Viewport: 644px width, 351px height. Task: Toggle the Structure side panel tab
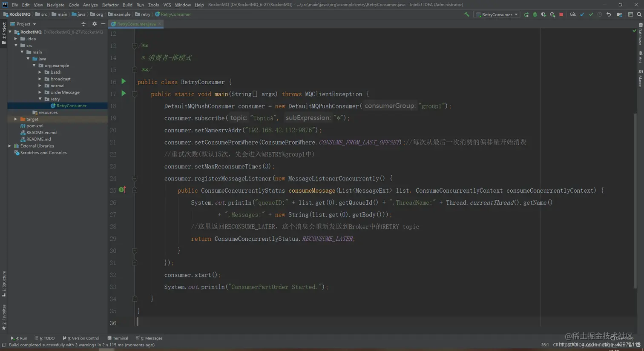click(x=4, y=284)
